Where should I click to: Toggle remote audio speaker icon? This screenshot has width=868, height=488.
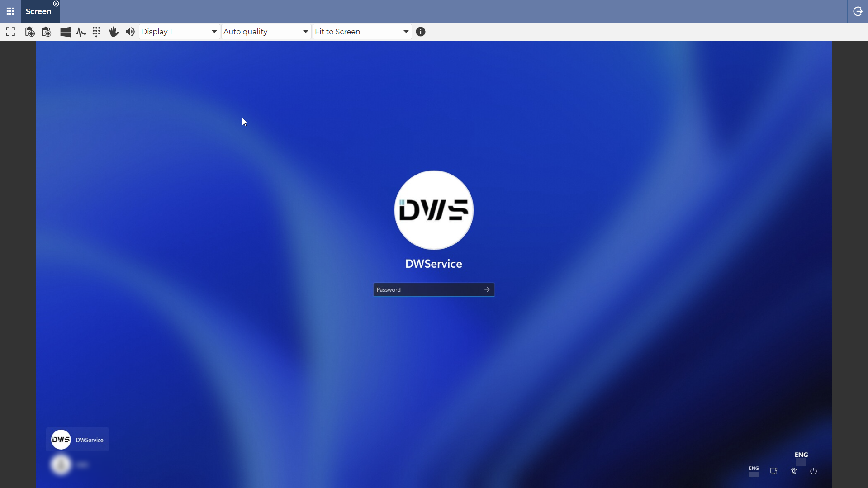pos(130,32)
